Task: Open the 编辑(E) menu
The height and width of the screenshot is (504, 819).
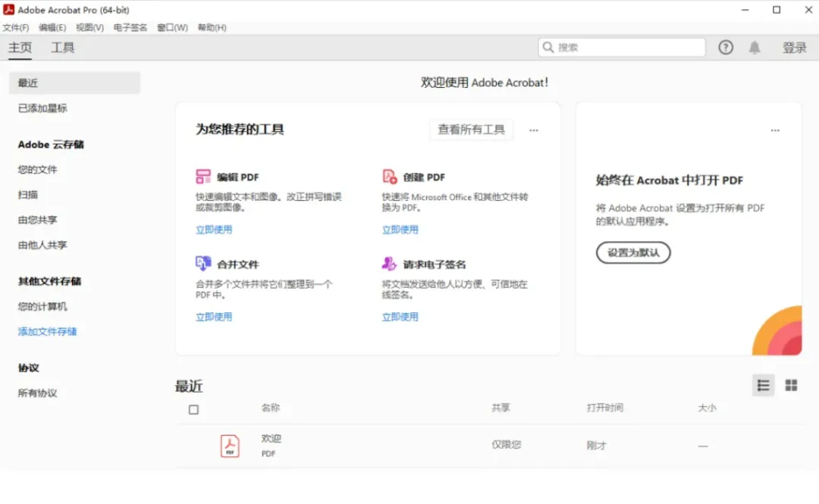Action: 52,27
